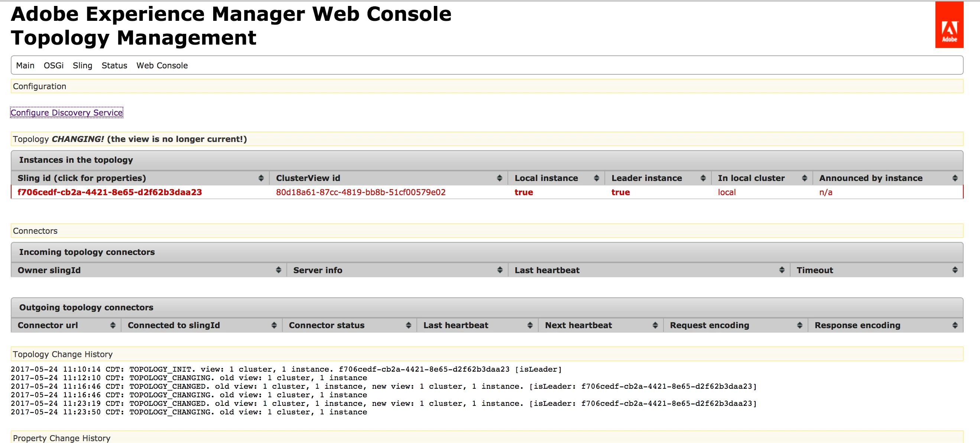Viewport: 980px width, 443px height.
Task: Click Local instance sort arrows
Action: 596,178
